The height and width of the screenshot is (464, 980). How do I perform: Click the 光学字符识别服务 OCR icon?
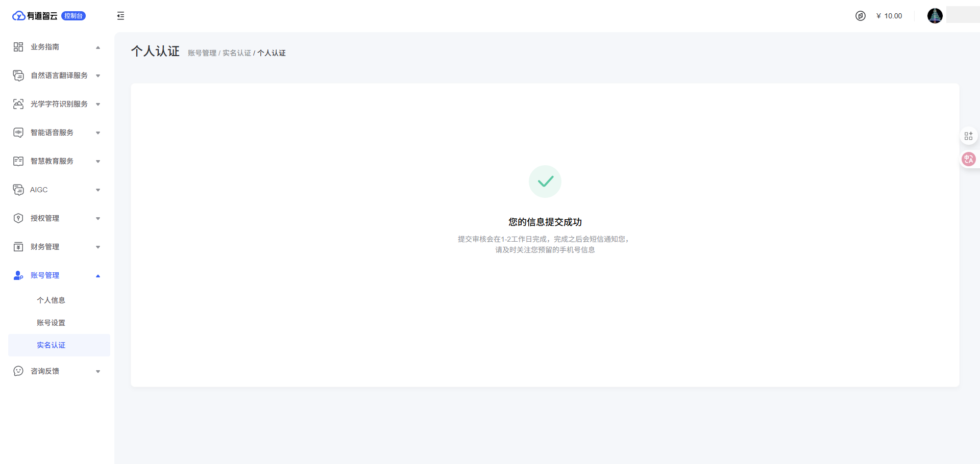click(x=18, y=104)
